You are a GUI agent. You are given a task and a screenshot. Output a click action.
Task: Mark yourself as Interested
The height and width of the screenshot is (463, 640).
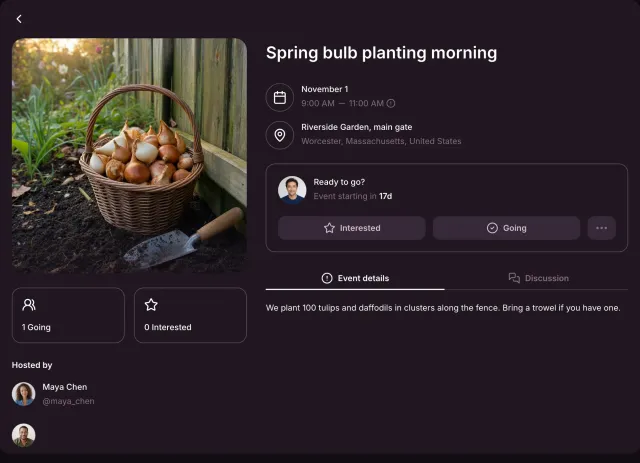[351, 228]
